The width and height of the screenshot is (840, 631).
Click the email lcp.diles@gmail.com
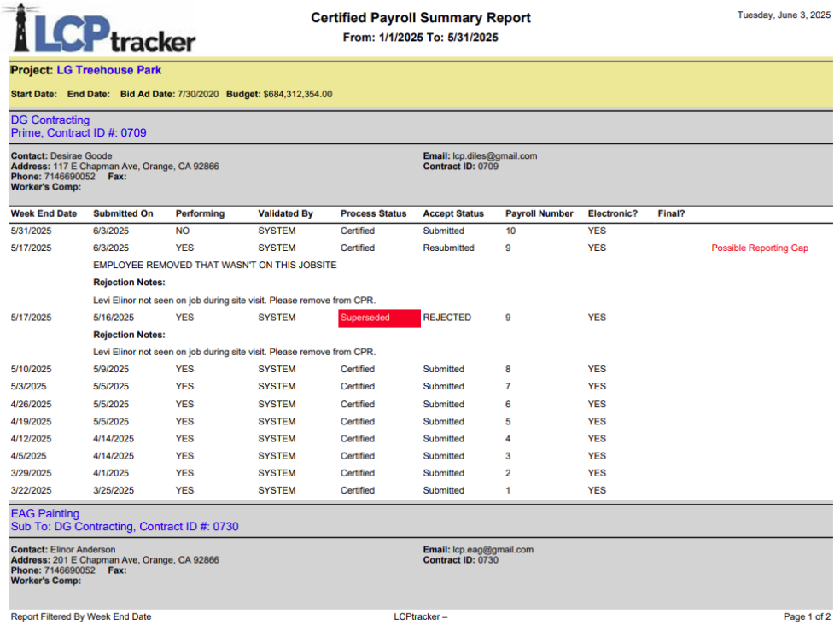click(494, 156)
